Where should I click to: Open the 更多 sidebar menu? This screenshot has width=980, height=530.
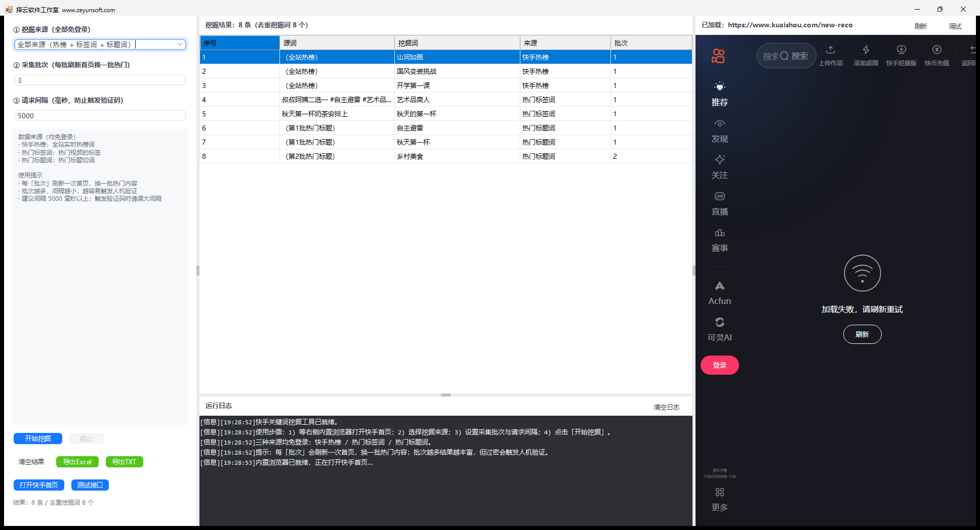pos(720,500)
